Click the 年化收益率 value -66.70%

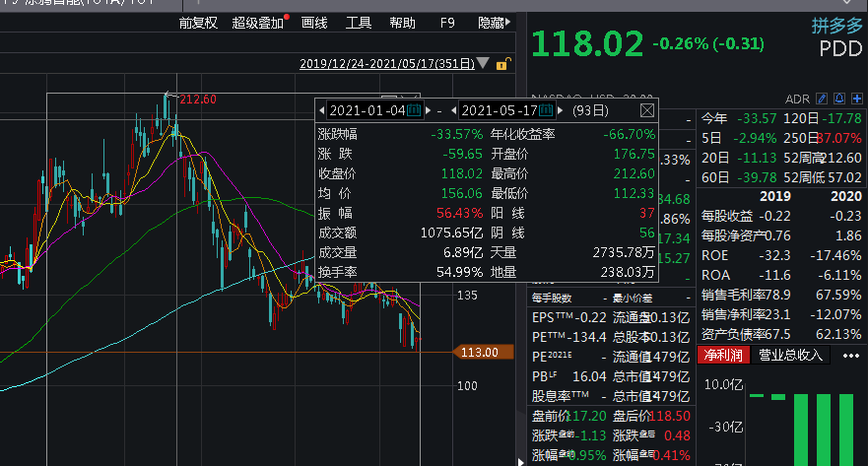click(630, 134)
